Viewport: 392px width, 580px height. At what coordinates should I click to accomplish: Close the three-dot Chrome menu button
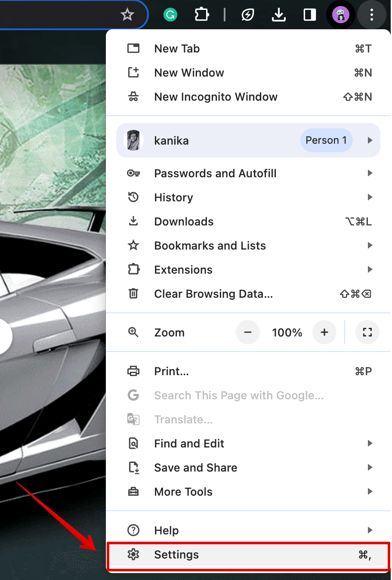[372, 15]
